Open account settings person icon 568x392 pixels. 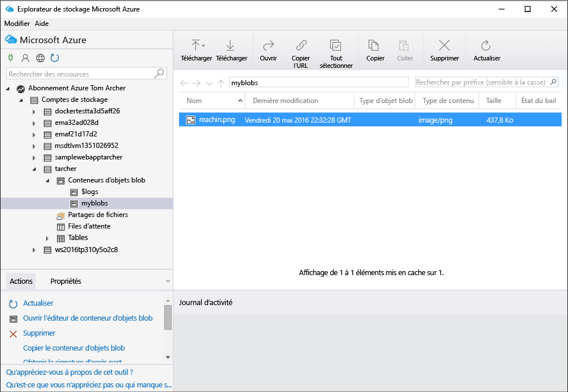click(25, 58)
